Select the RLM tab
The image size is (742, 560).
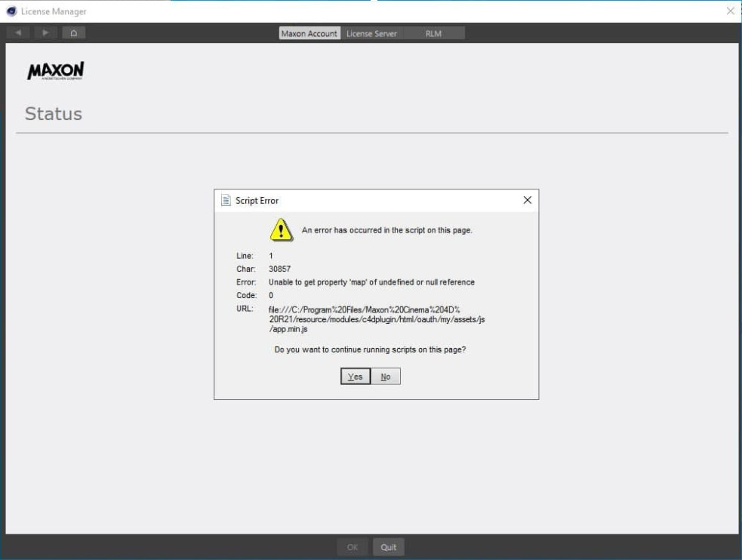click(x=433, y=33)
